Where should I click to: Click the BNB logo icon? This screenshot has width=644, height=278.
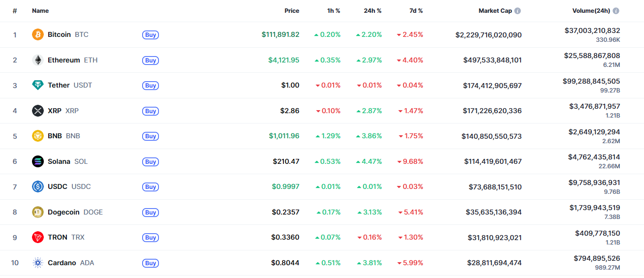coord(38,136)
